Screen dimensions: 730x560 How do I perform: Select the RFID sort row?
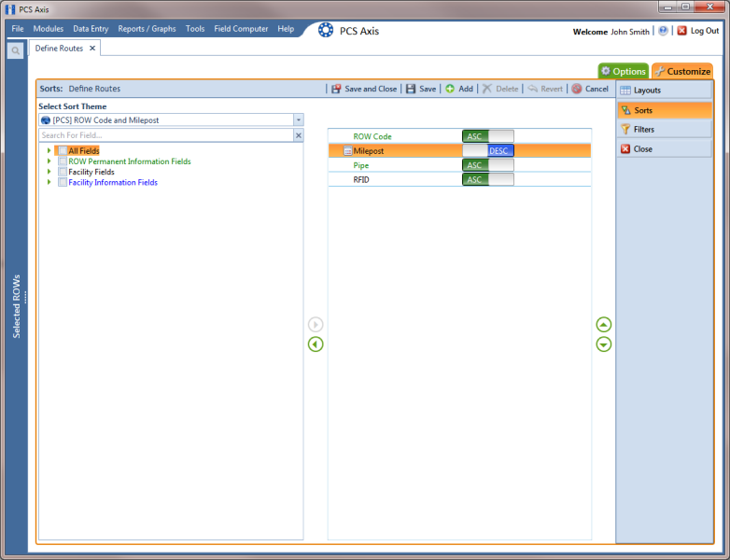(x=459, y=180)
